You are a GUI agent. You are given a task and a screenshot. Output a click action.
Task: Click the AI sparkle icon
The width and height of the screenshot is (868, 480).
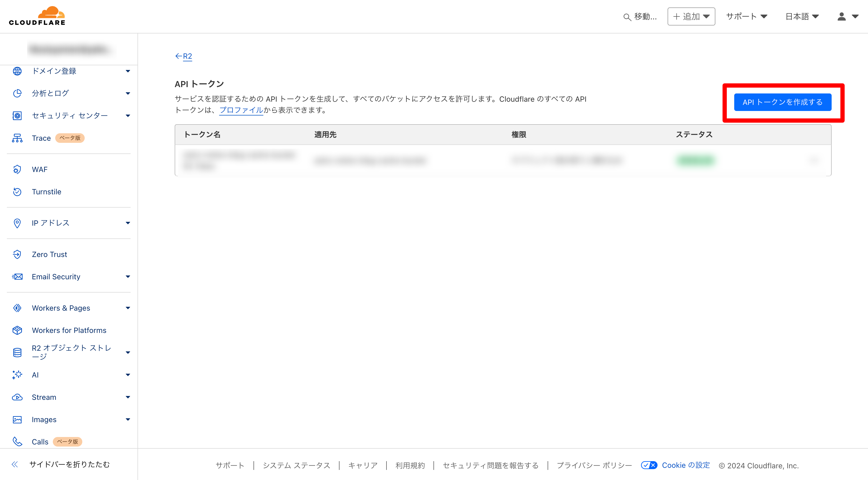click(x=17, y=375)
